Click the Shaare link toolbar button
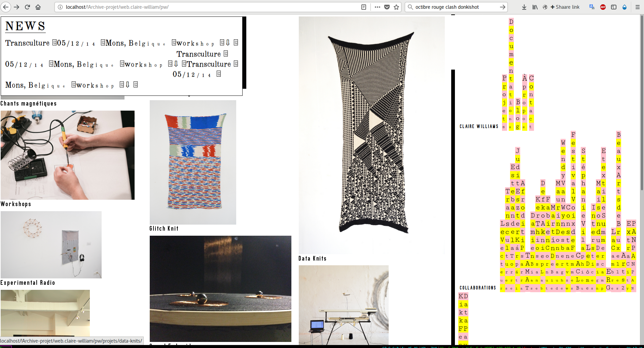644x348 pixels. (x=565, y=7)
